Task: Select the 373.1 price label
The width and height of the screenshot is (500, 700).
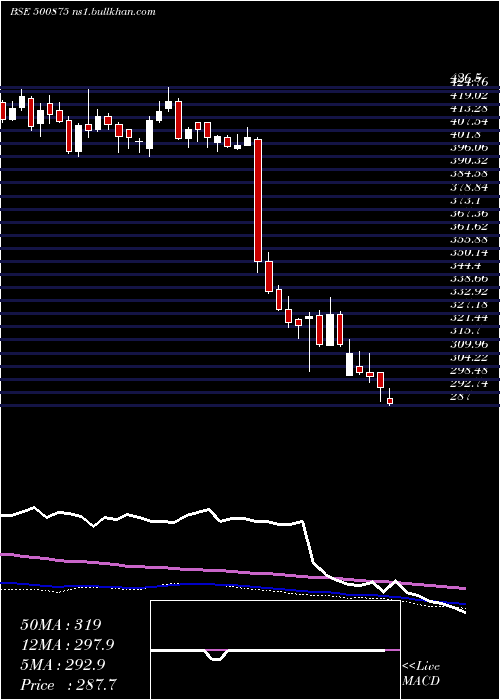Action: [467, 200]
